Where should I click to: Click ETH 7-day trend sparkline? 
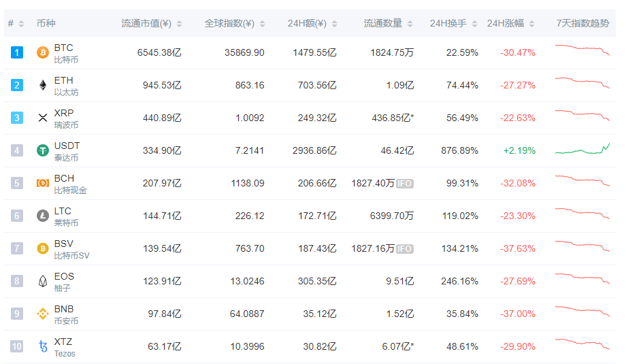click(582, 82)
